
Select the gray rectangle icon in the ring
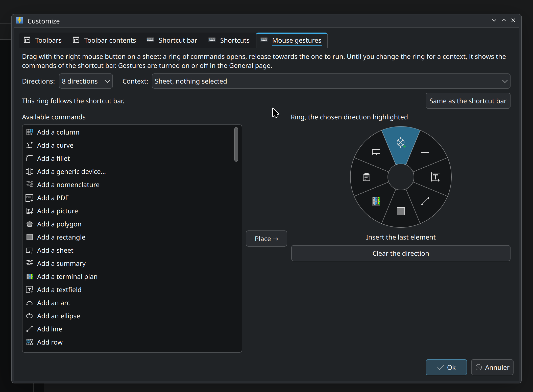pos(401,211)
